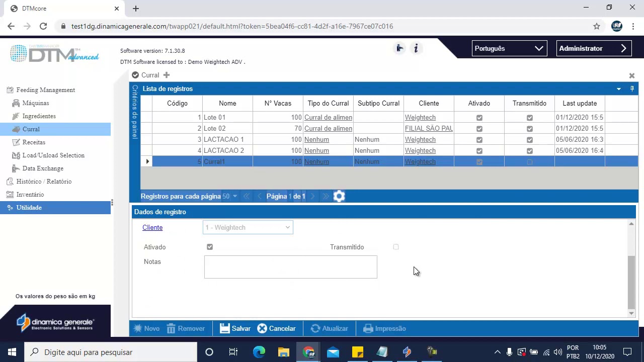
Task: Toggle Ativado checkbox for Curral1 row
Action: pyautogui.click(x=479, y=162)
